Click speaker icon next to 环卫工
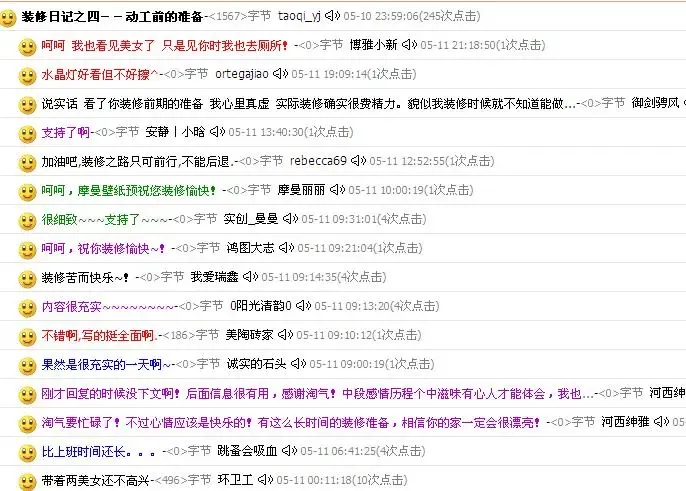The image size is (686, 491). point(266,480)
